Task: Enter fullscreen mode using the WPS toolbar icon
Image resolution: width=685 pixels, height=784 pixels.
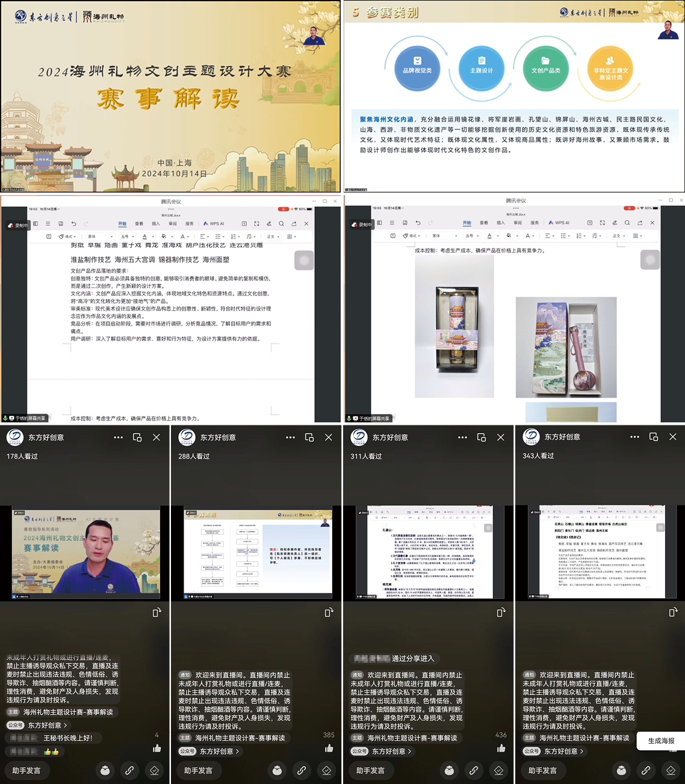Action: (256, 223)
